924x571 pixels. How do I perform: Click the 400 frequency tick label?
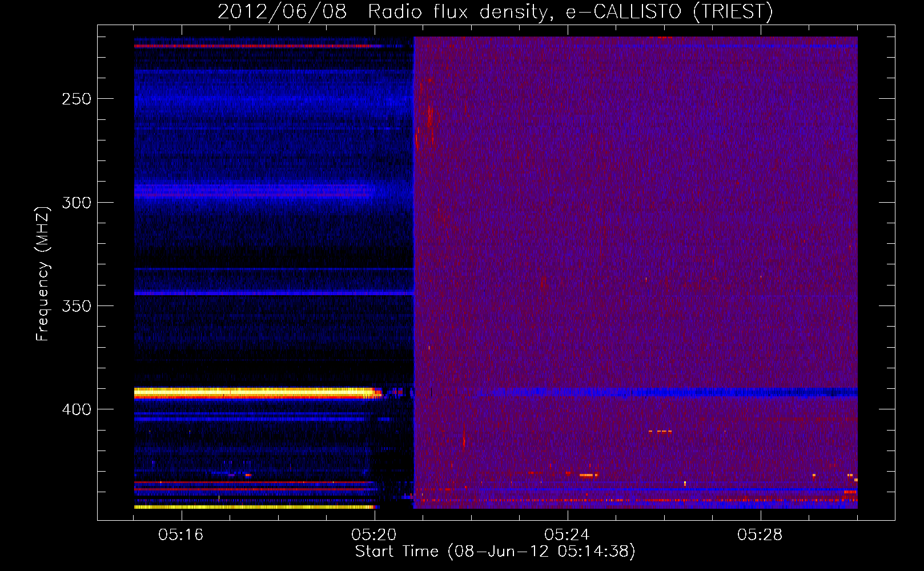77,409
